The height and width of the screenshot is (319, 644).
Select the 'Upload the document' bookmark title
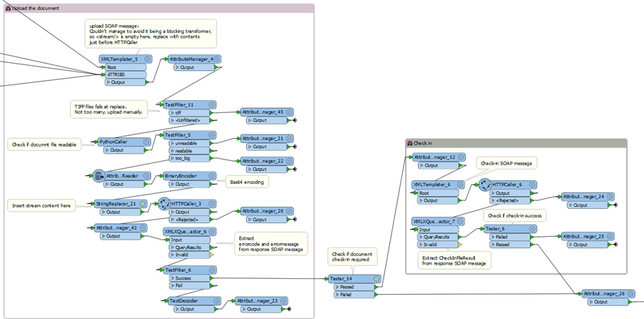(x=35, y=8)
